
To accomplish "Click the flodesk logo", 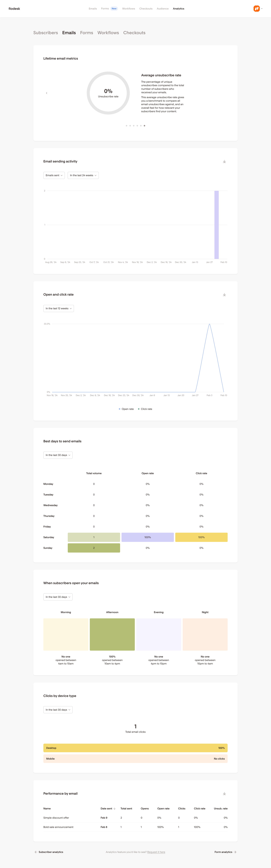I will pyautogui.click(x=14, y=9).
